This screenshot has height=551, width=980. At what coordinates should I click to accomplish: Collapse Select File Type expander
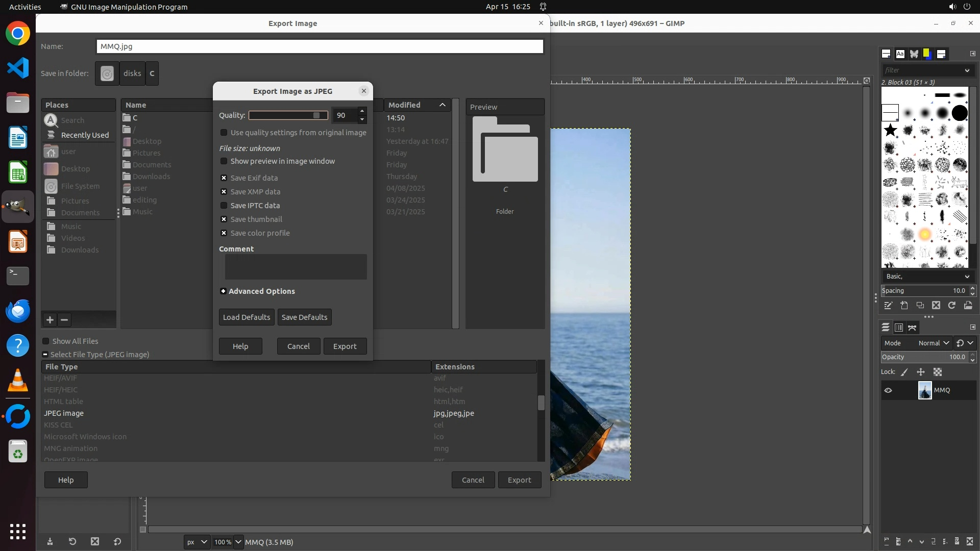(x=45, y=355)
